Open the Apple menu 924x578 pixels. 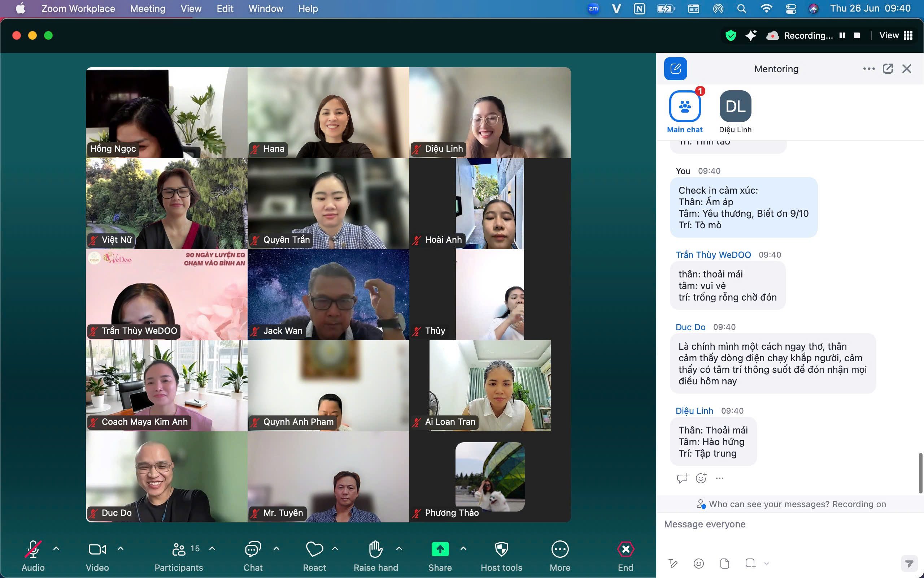pyautogui.click(x=21, y=8)
